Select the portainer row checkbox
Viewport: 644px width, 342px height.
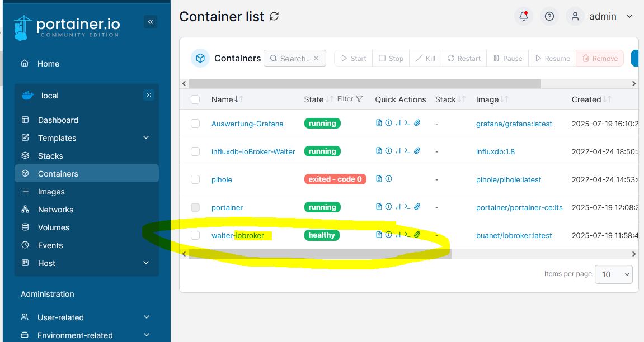tap(195, 207)
